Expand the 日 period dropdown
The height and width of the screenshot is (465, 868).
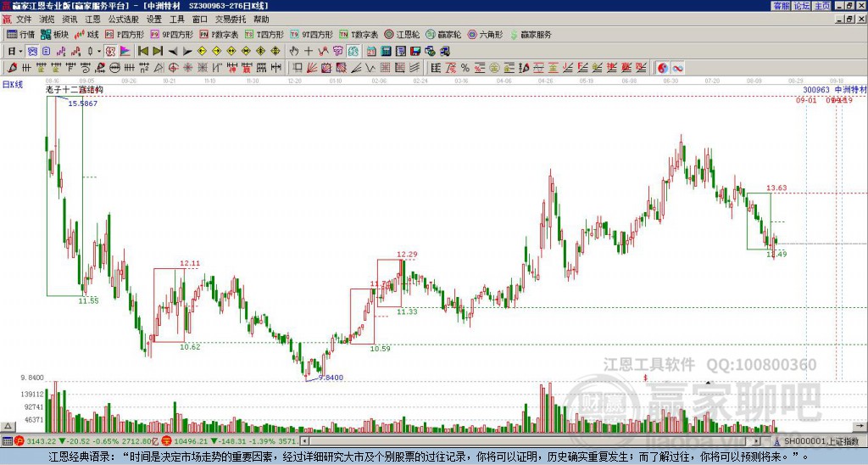[20, 52]
